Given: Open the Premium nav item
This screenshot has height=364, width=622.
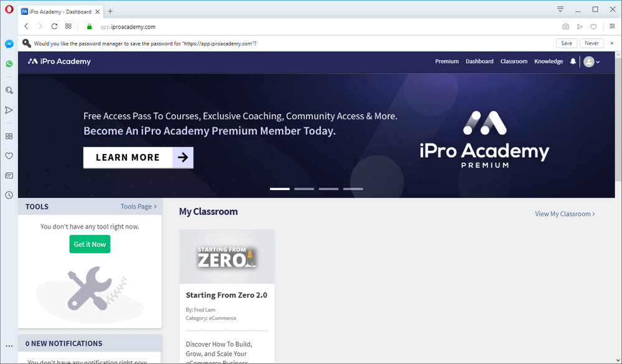Looking at the screenshot, I should (x=447, y=61).
